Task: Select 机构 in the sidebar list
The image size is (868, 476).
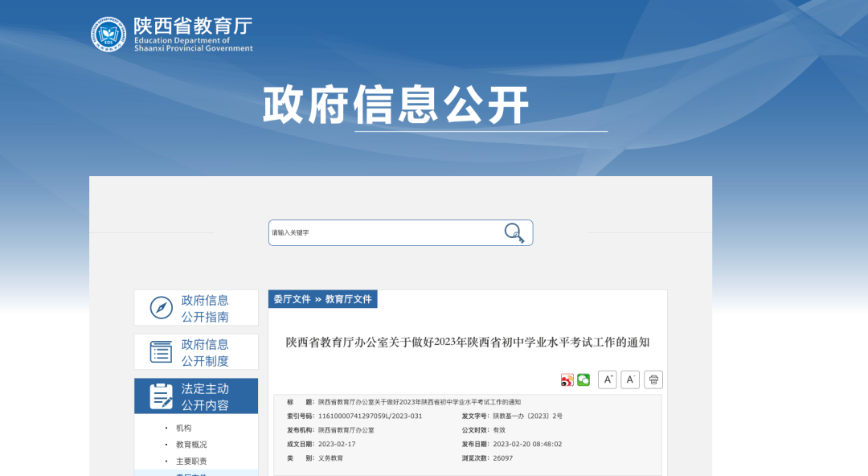Action: point(184,428)
